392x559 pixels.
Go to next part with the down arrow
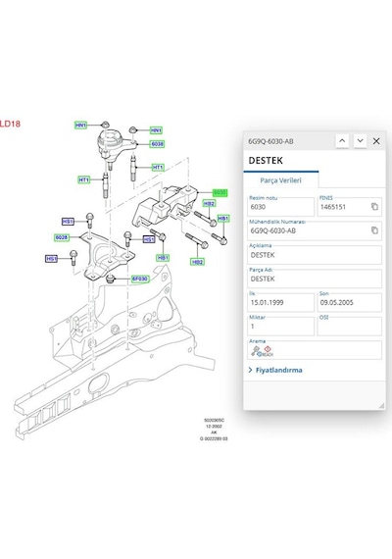point(360,141)
